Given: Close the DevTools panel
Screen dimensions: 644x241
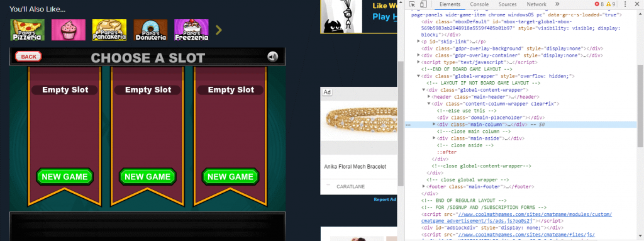Looking at the screenshot, I should pos(637,4).
